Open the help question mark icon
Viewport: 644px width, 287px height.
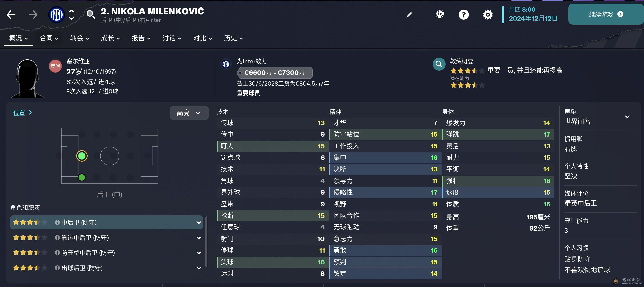463,15
